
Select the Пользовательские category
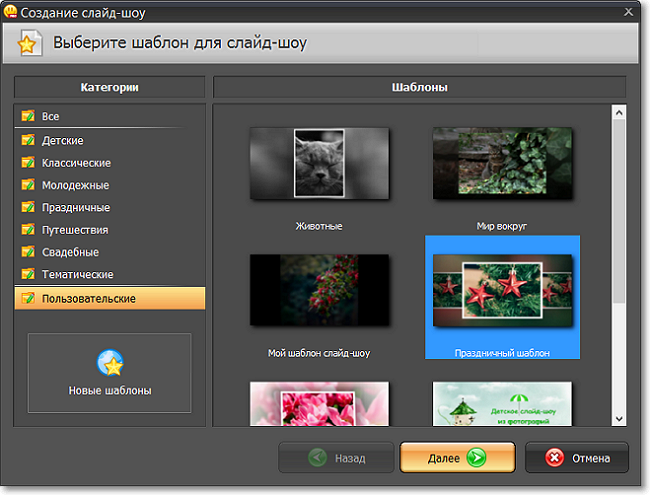[88, 298]
